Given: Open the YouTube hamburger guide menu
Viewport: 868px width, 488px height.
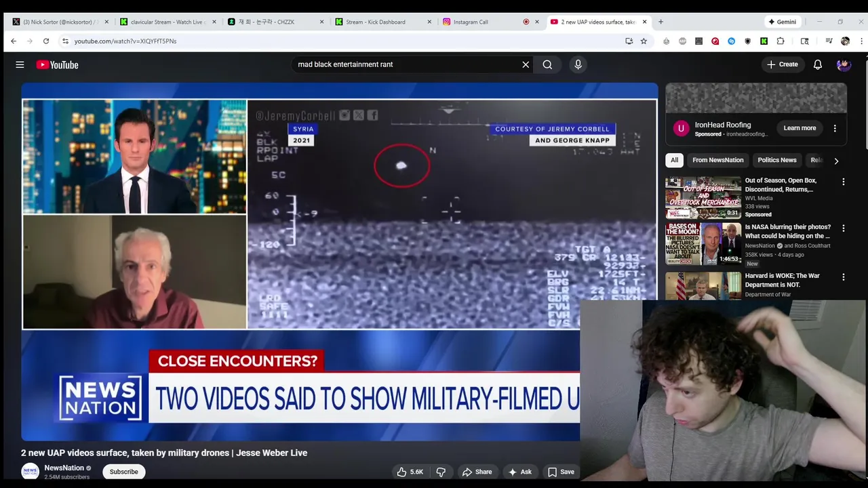Looking at the screenshot, I should coord(20,64).
